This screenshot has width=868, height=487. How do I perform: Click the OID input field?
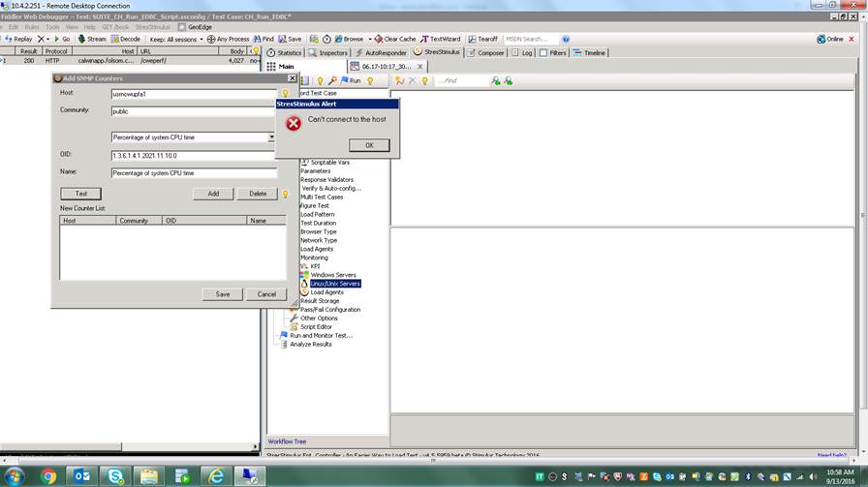pos(194,156)
